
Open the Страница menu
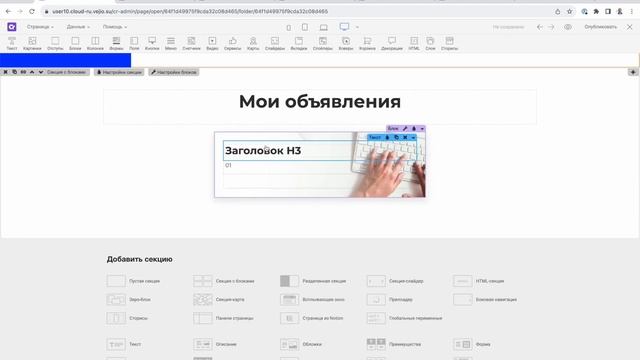[40, 27]
